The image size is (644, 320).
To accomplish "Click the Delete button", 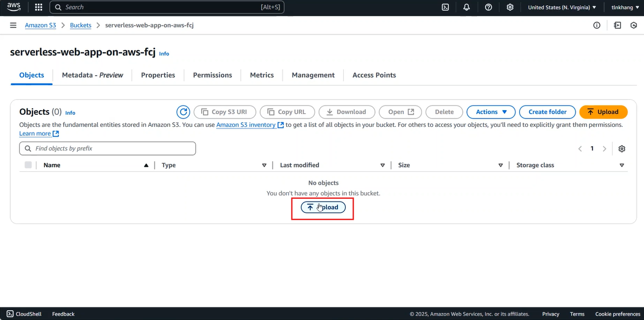I will pos(444,112).
